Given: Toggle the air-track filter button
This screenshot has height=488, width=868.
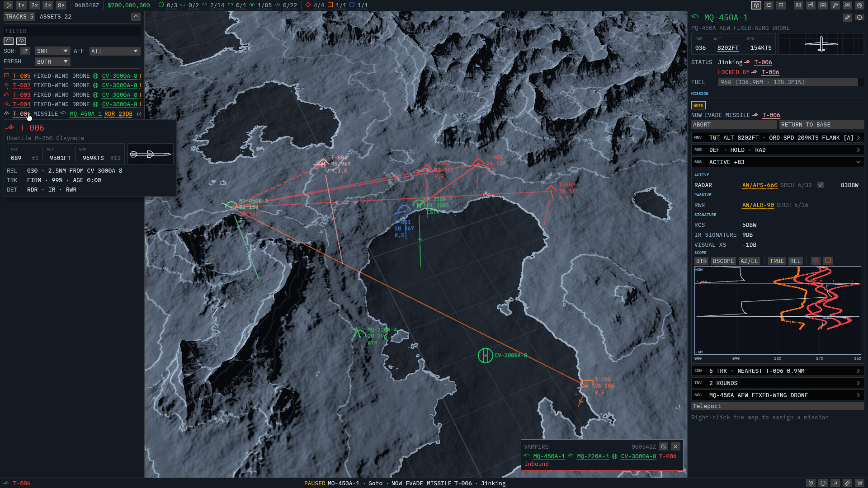Looking at the screenshot, I should pos(9,41).
